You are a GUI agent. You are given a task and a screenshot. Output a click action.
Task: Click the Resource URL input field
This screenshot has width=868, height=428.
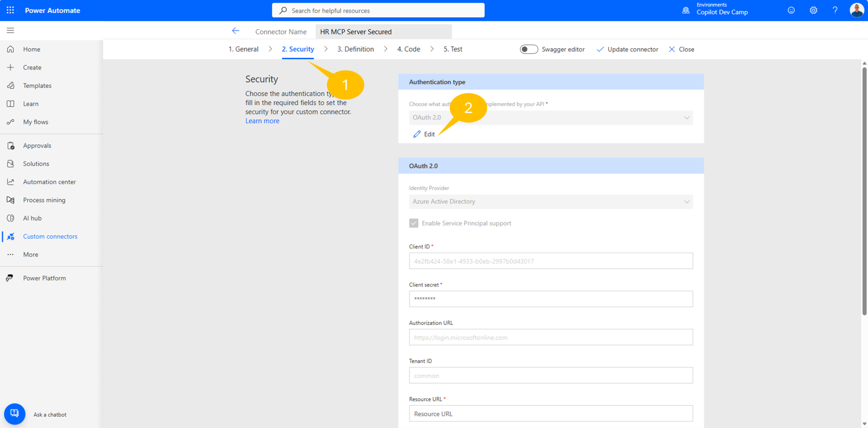click(551, 413)
